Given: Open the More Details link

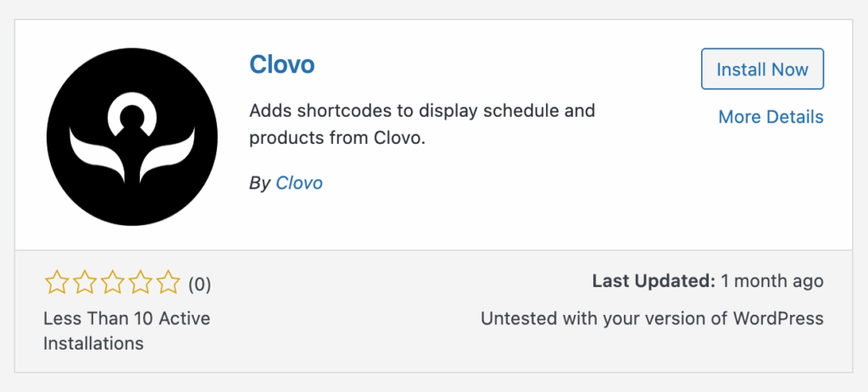Looking at the screenshot, I should tap(771, 117).
